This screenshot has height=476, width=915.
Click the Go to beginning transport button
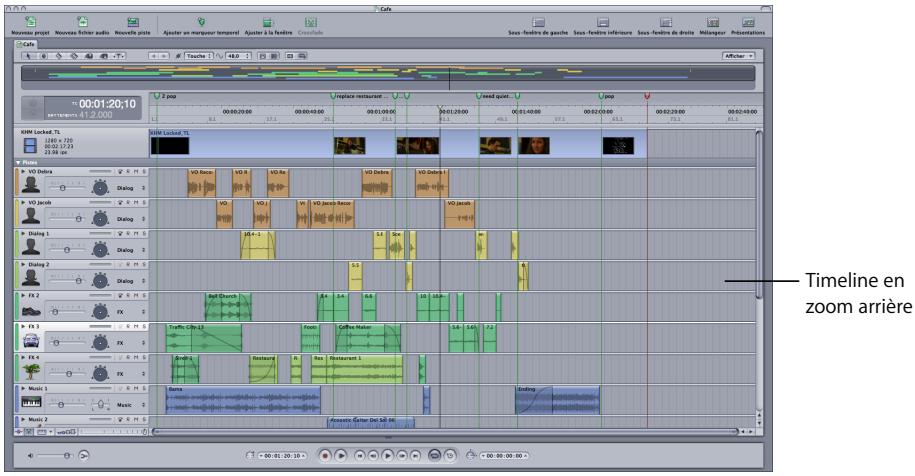(360, 455)
